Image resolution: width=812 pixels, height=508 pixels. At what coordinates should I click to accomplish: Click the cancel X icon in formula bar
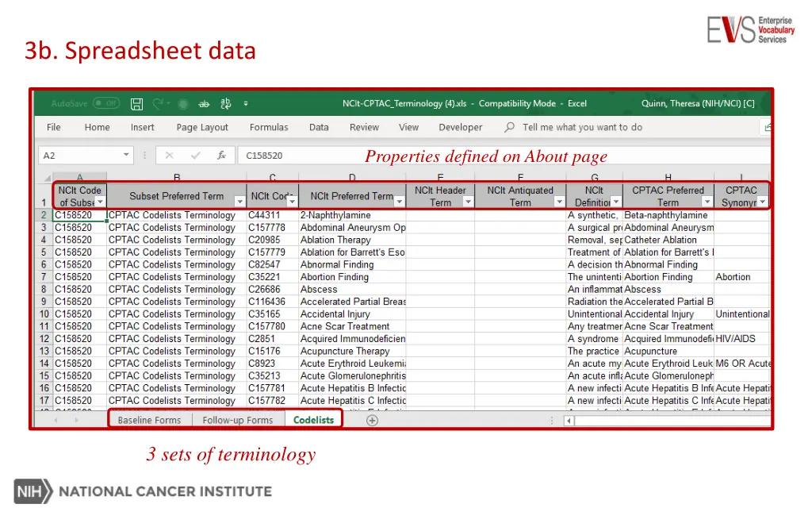point(170,156)
